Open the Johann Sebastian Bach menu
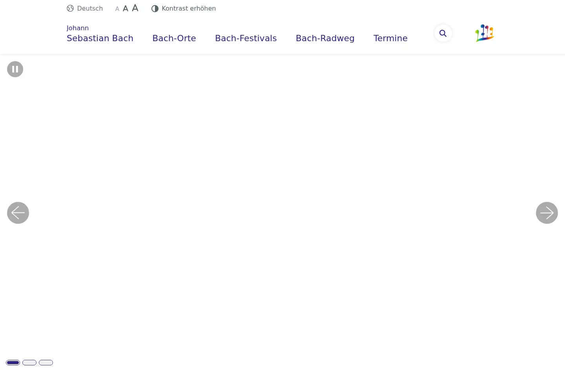 [100, 34]
